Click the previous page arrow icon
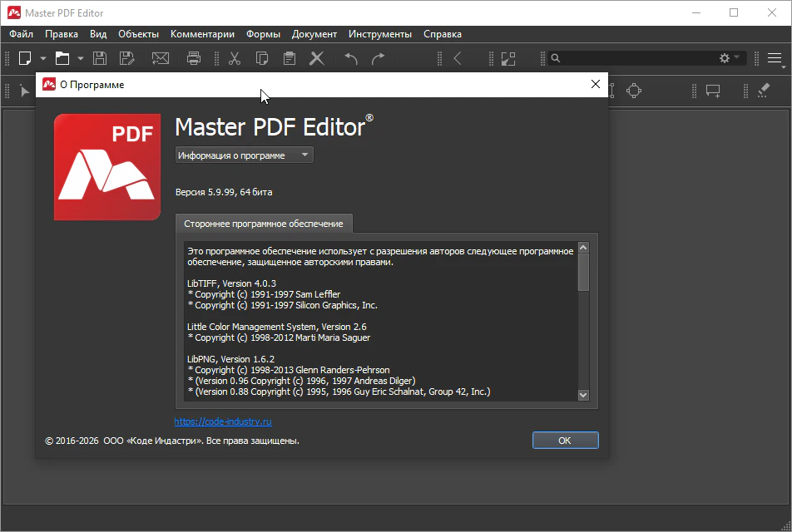The height and width of the screenshot is (532, 792). tap(458, 58)
